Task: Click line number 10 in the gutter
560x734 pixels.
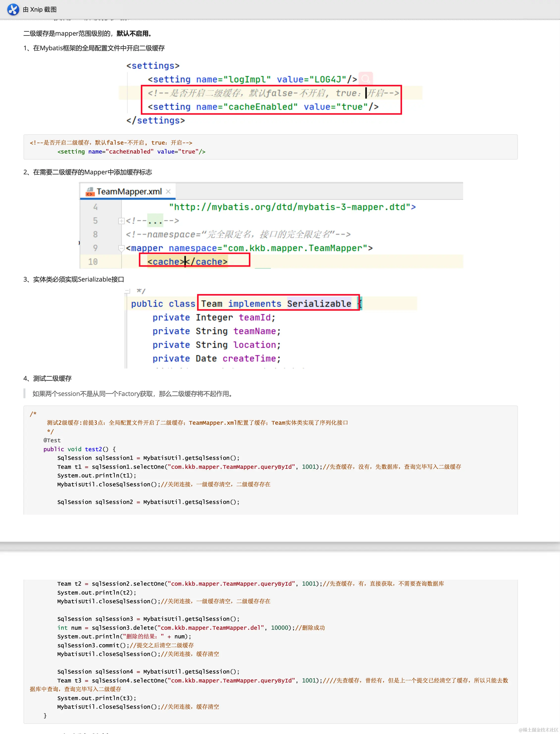Action: (93, 262)
